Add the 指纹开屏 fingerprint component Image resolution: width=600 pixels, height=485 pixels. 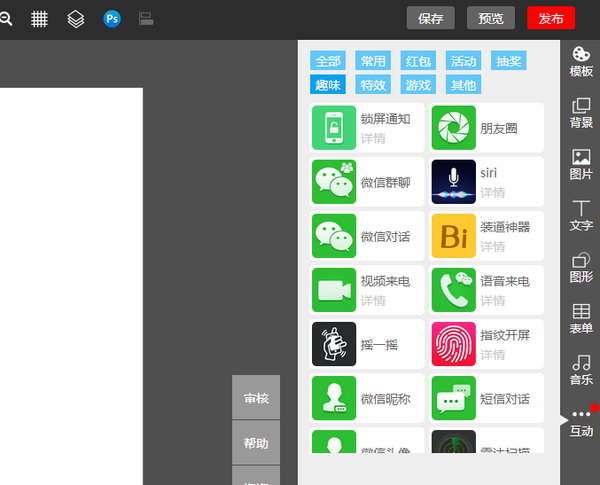pyautogui.click(x=486, y=344)
